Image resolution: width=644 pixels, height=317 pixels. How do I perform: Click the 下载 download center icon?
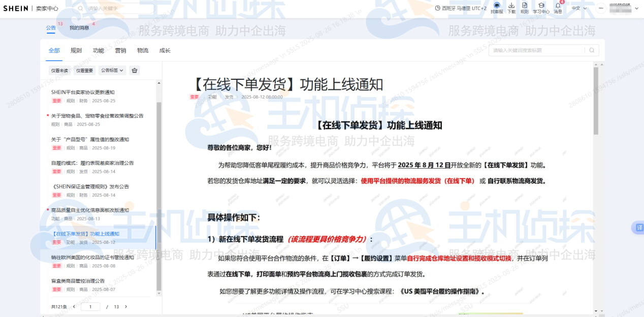(511, 8)
